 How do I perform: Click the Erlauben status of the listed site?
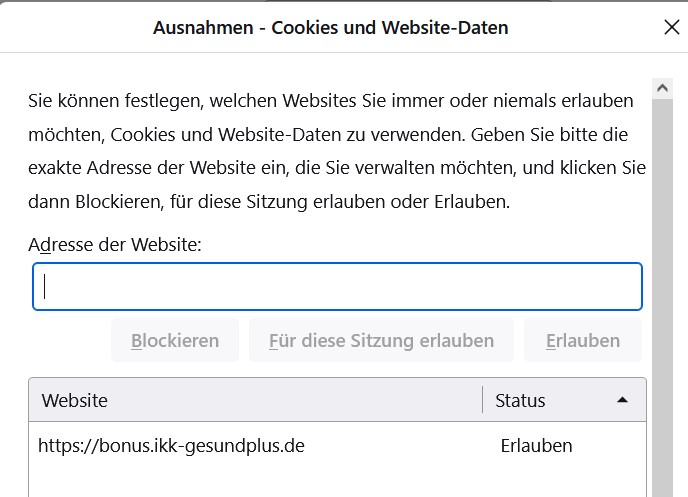(x=537, y=446)
